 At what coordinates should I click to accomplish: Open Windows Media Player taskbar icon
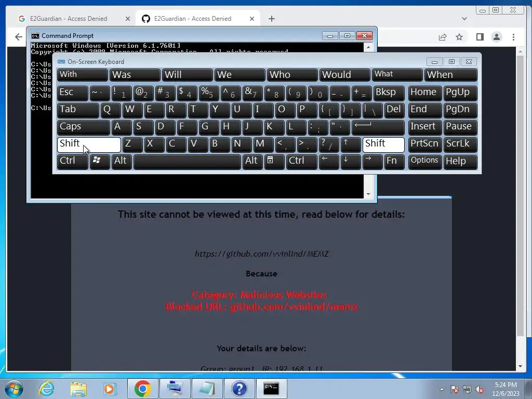pyautogui.click(x=110, y=389)
